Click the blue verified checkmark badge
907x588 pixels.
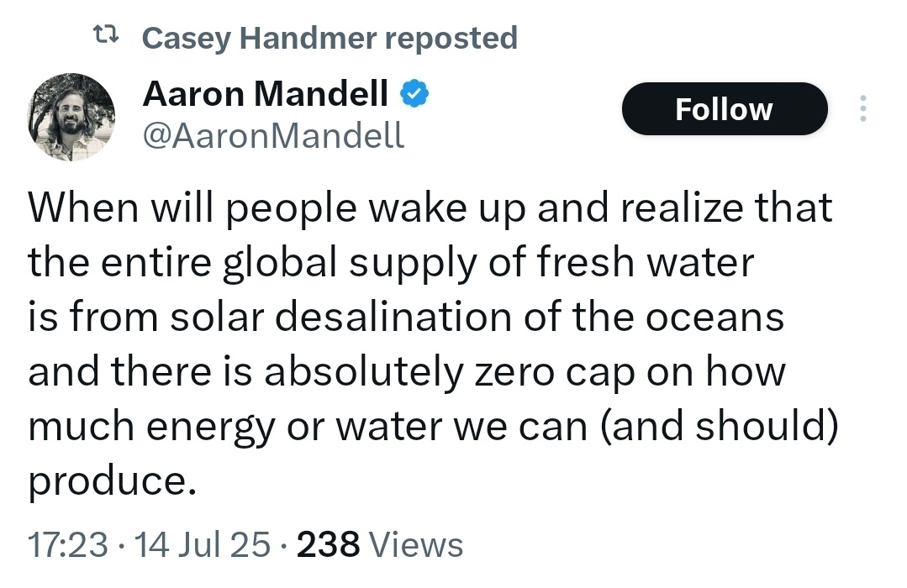[414, 94]
